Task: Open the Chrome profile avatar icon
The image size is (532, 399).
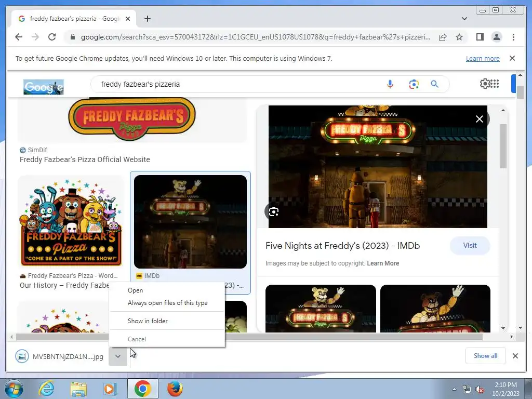Action: (x=496, y=37)
